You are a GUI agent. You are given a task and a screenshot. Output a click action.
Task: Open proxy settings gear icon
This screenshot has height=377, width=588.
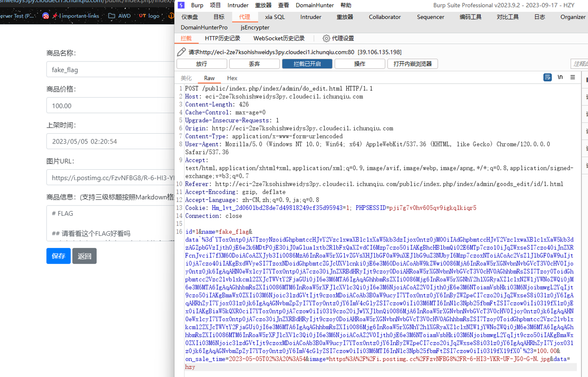327,38
